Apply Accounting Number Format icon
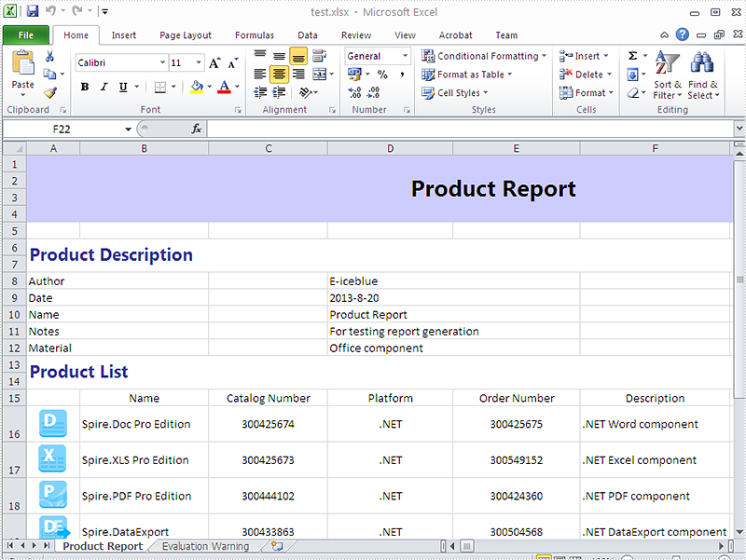 pyautogui.click(x=354, y=75)
